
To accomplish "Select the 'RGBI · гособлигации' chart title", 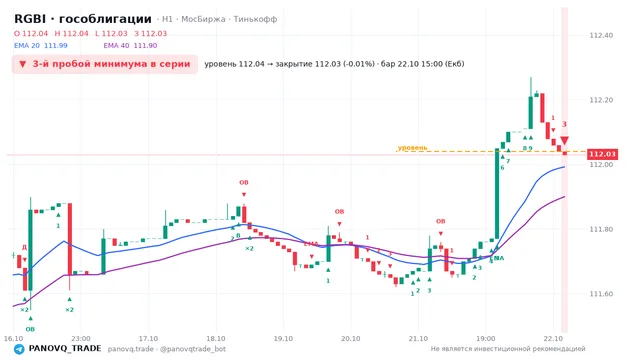I will pos(83,19).
